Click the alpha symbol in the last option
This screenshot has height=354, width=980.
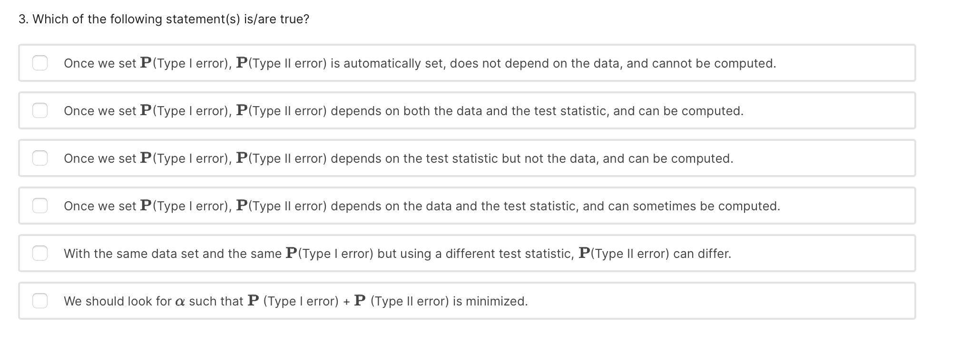coord(180,302)
